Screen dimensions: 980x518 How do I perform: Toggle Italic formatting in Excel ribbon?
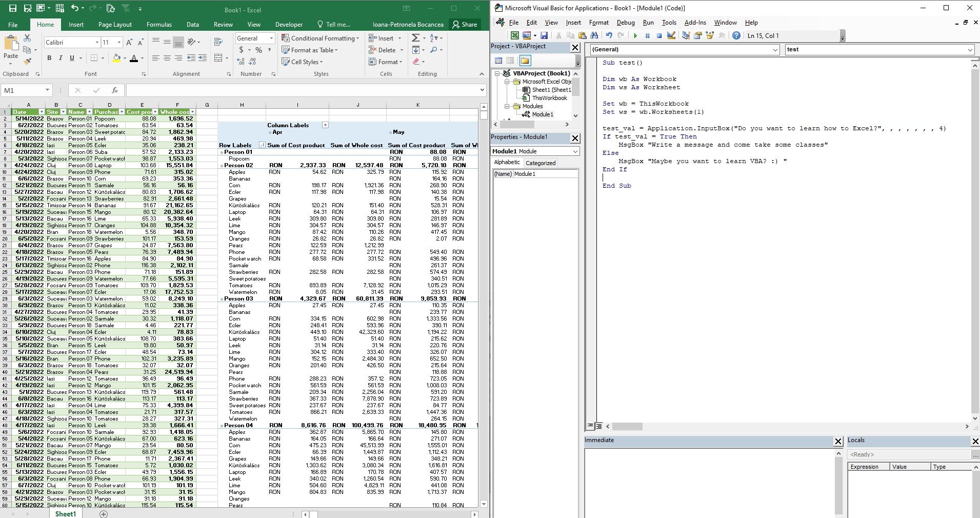tap(61, 58)
